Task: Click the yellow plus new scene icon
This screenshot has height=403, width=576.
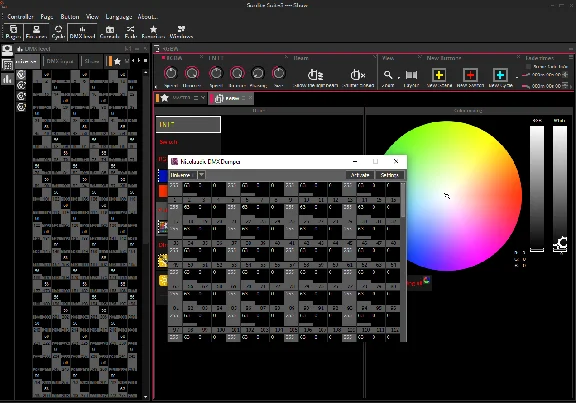Action: [x=439, y=75]
